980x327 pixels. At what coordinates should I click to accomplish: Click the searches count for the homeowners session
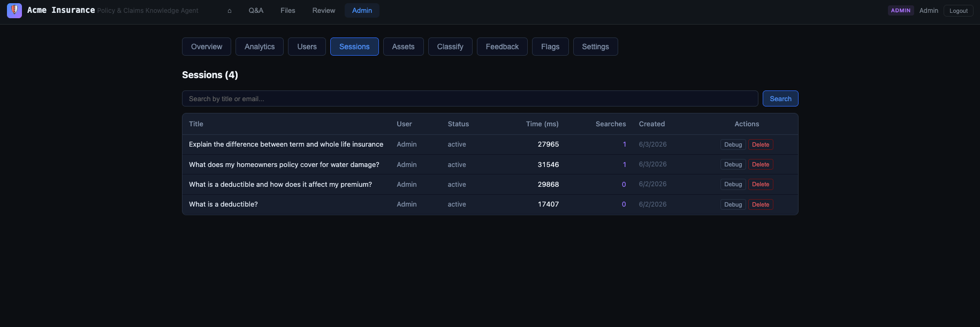coord(624,164)
